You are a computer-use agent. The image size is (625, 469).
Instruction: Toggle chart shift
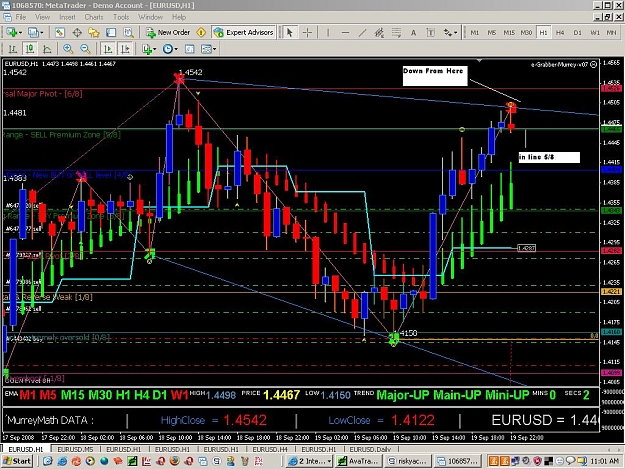click(x=125, y=49)
